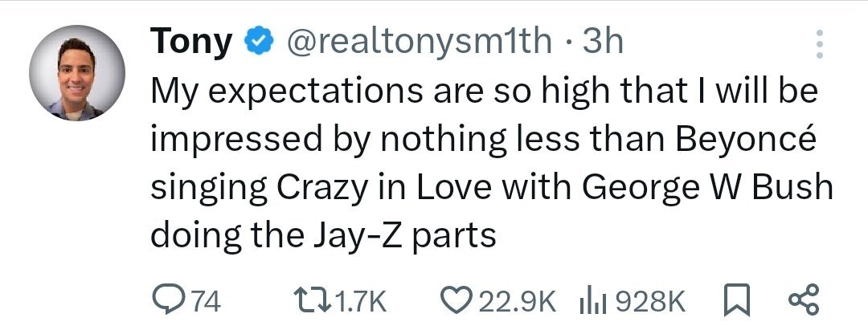Open view analytics bar chart icon
868x330 pixels.
tap(591, 301)
